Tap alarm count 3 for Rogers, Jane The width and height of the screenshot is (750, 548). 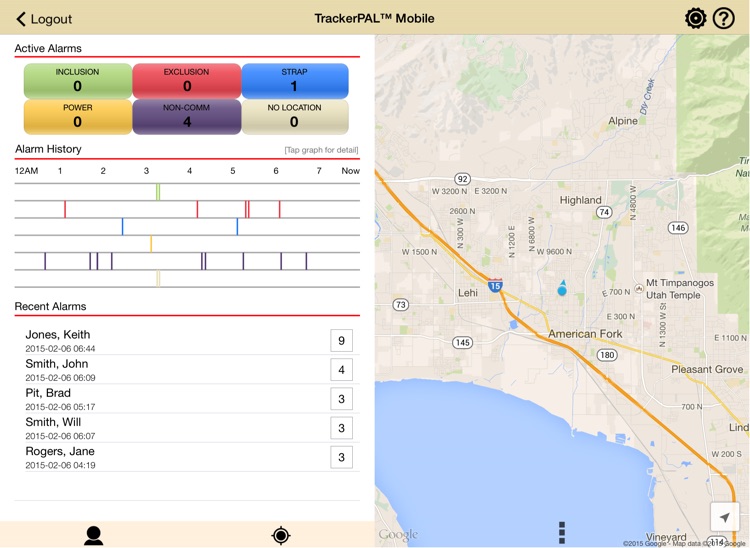[342, 457]
